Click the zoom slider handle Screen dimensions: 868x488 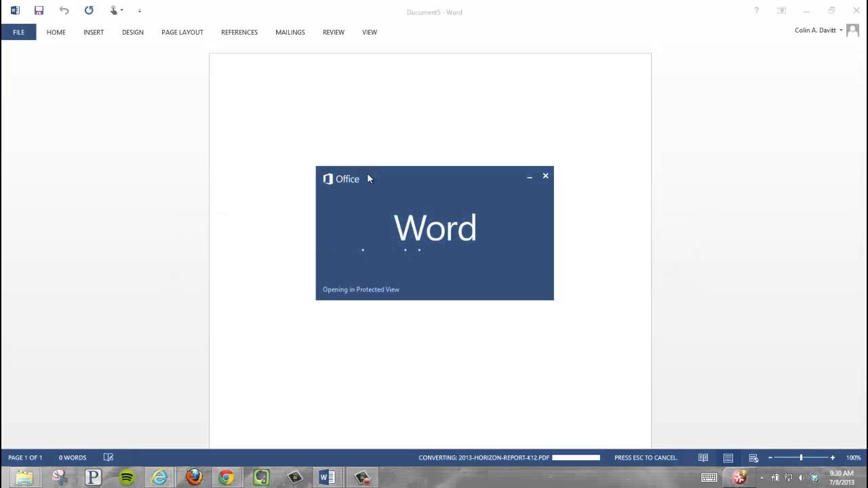pyautogui.click(x=801, y=457)
